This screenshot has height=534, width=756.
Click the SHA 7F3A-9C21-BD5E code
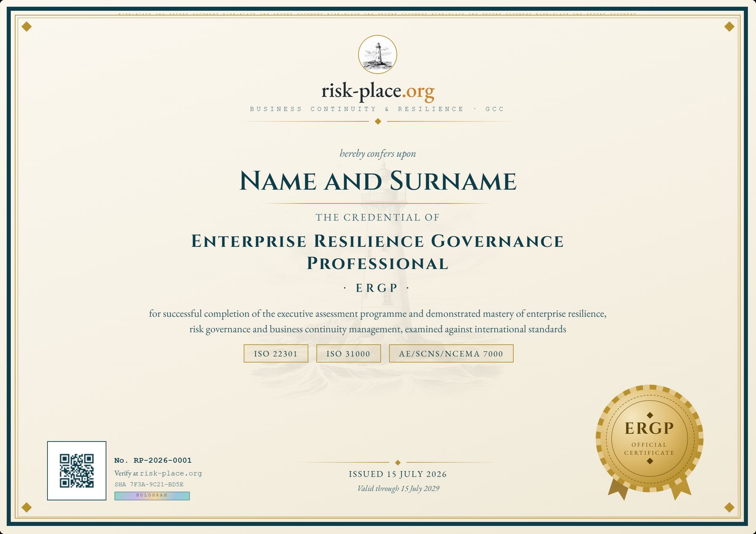click(149, 484)
